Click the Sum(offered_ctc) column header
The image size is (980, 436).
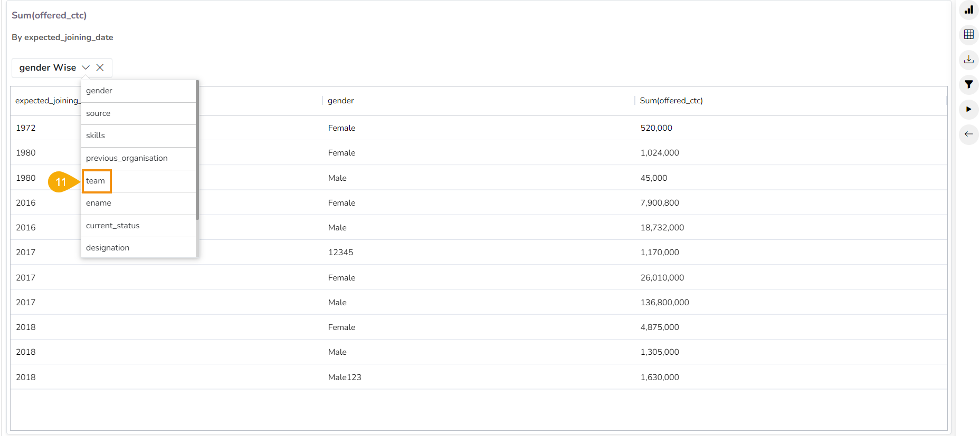click(x=671, y=101)
